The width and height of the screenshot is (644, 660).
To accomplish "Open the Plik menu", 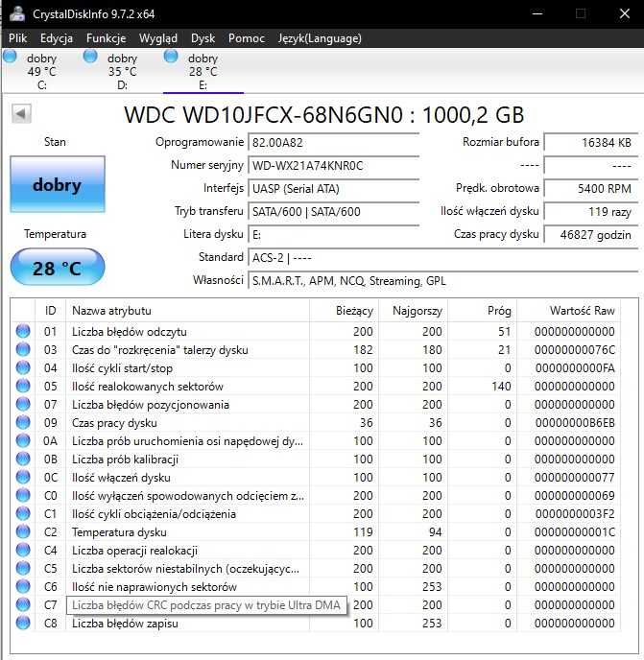I will pyautogui.click(x=17, y=38).
